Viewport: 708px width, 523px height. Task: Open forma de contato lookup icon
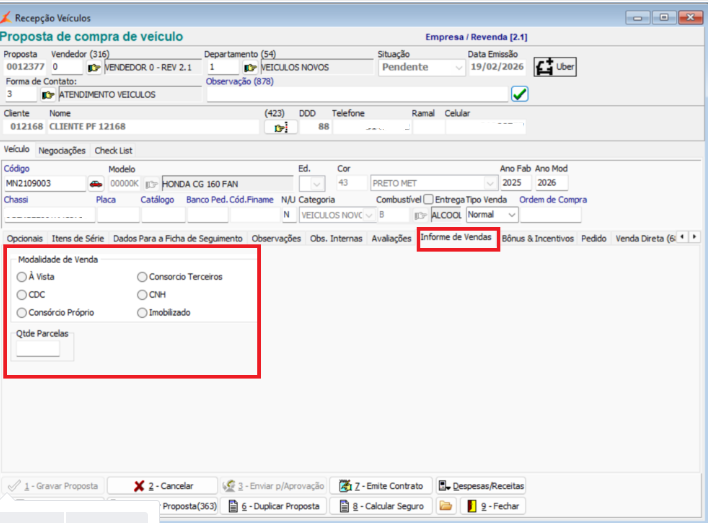coord(48,95)
